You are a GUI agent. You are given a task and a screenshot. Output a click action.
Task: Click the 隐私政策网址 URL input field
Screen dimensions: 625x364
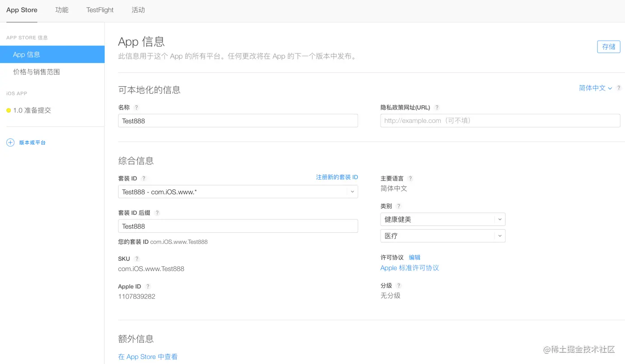click(x=500, y=121)
